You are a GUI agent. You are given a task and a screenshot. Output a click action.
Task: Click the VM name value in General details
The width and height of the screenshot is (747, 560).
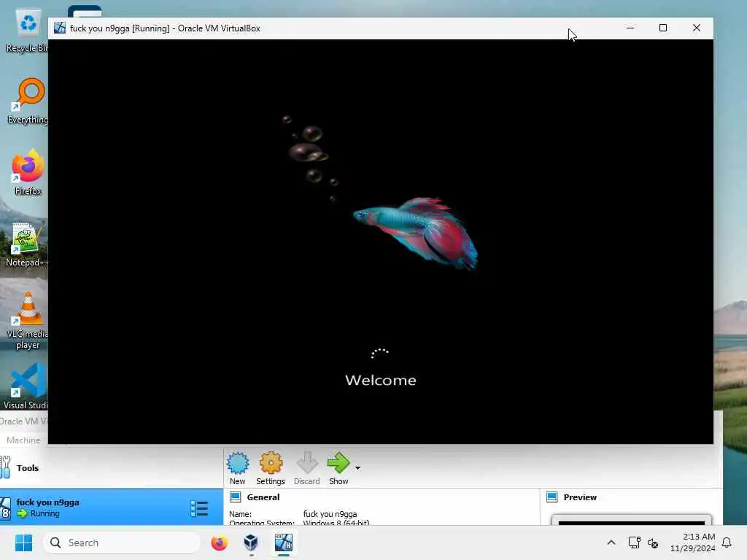tap(330, 514)
